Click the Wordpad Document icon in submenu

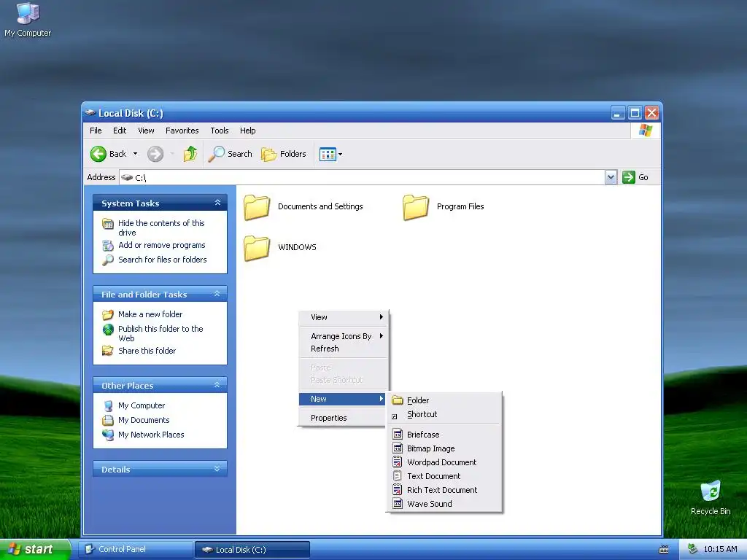(x=398, y=462)
